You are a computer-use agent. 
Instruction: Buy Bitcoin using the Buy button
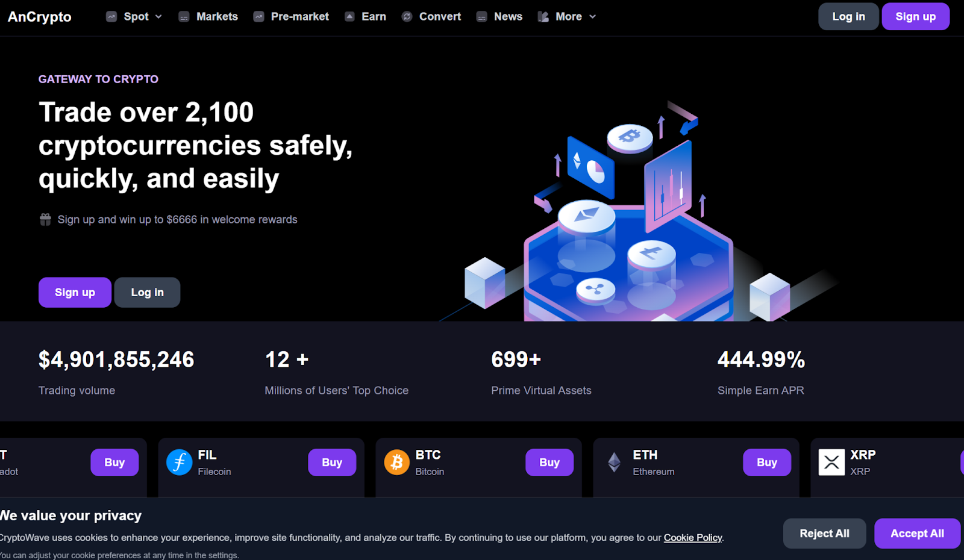[x=549, y=462]
